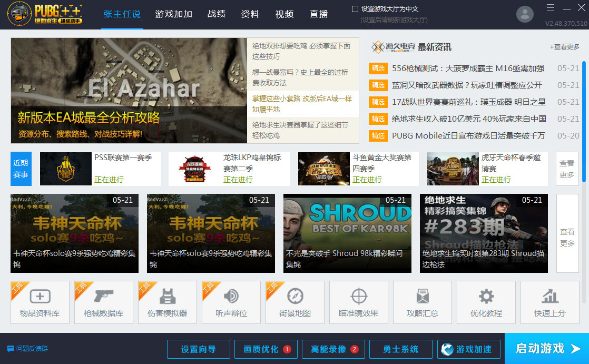Click the PUBG++ helmet logo
The width and height of the screenshot is (589, 364).
point(19,14)
